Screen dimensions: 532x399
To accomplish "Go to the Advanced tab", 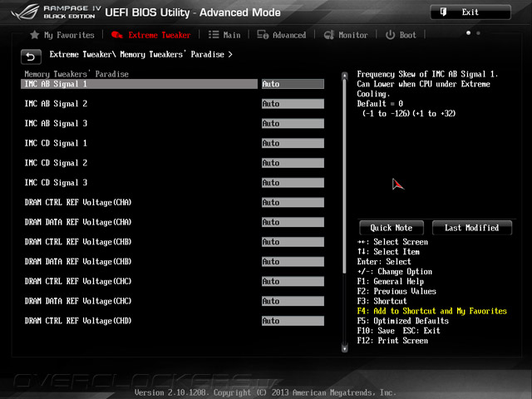I will [x=281, y=35].
